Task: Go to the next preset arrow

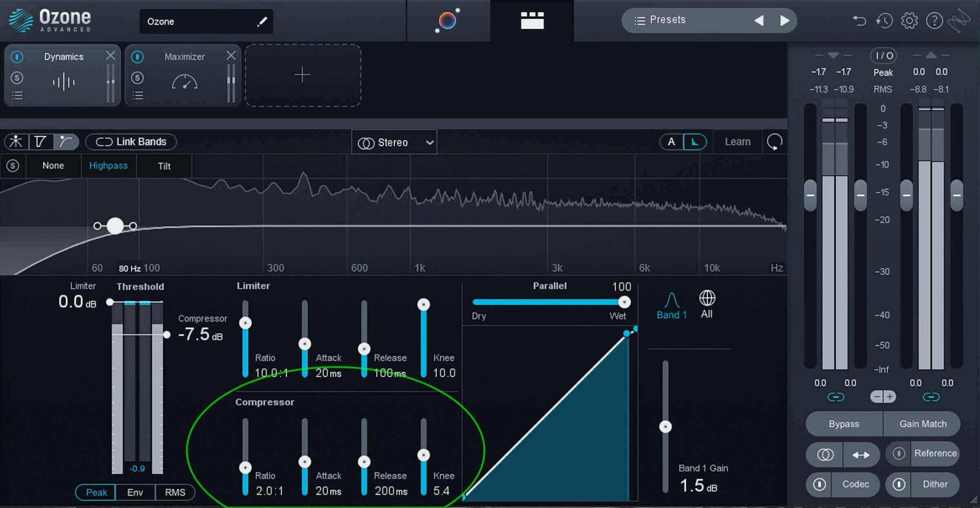Action: [x=784, y=20]
